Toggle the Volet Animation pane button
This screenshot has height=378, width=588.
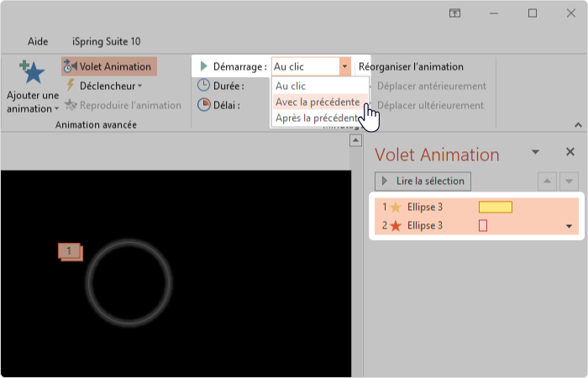click(x=109, y=66)
